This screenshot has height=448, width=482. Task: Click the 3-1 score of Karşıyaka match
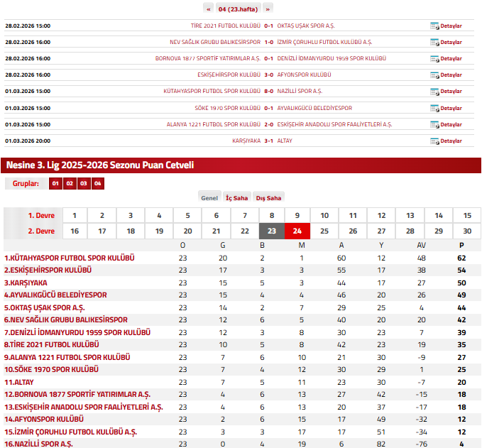click(x=268, y=141)
